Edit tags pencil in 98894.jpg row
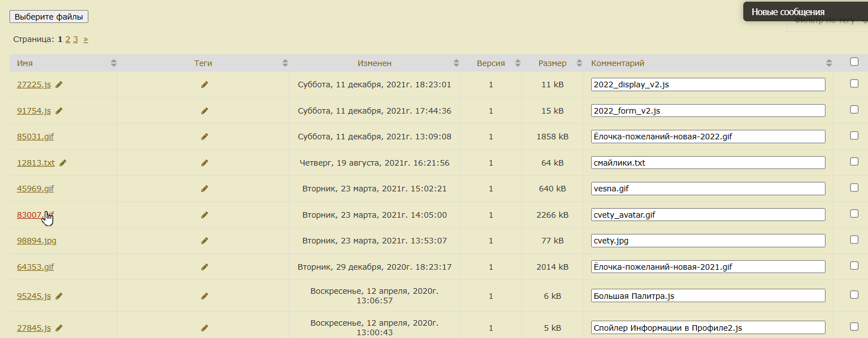868x338 pixels. [x=204, y=241]
